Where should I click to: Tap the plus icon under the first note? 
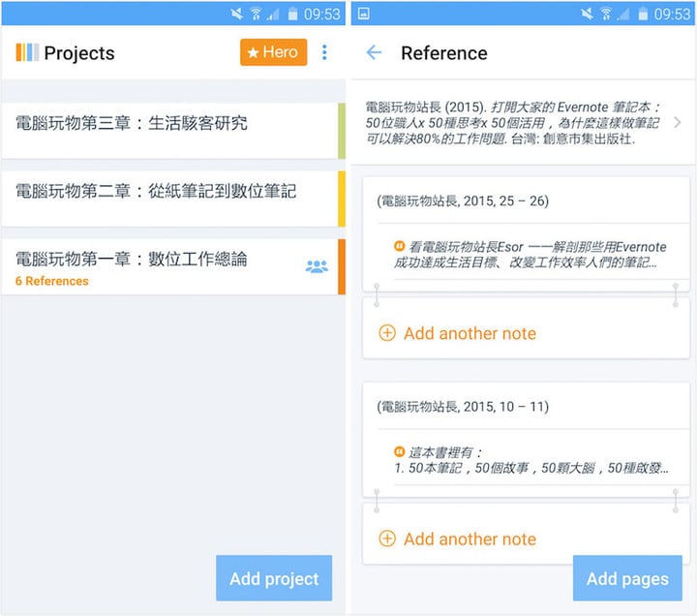[387, 333]
